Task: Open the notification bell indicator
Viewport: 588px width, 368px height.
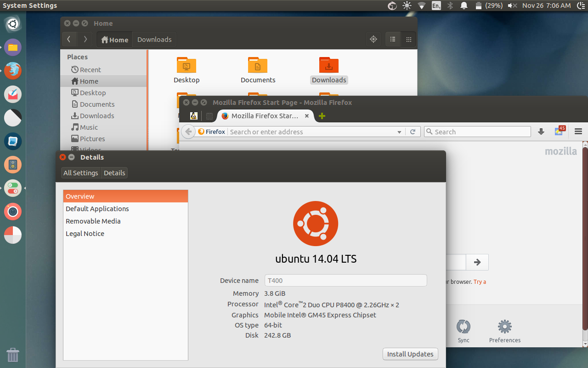Action: (464, 6)
